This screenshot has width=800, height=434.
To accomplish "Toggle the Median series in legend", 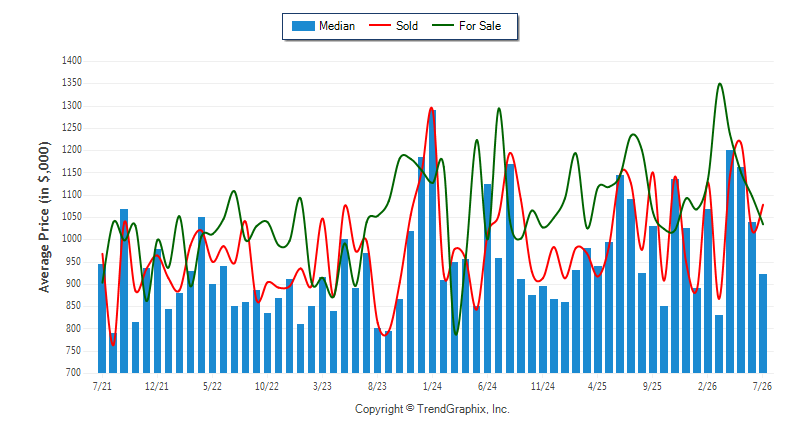I will click(323, 26).
